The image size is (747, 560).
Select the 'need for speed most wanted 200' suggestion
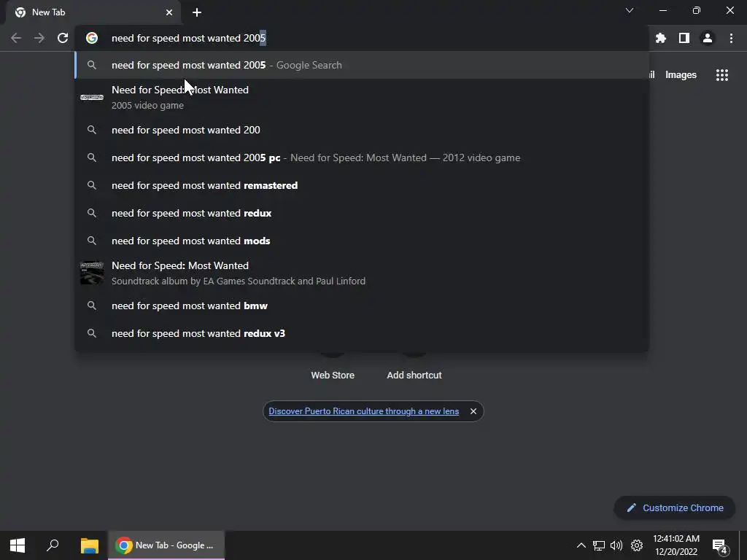pos(362,130)
